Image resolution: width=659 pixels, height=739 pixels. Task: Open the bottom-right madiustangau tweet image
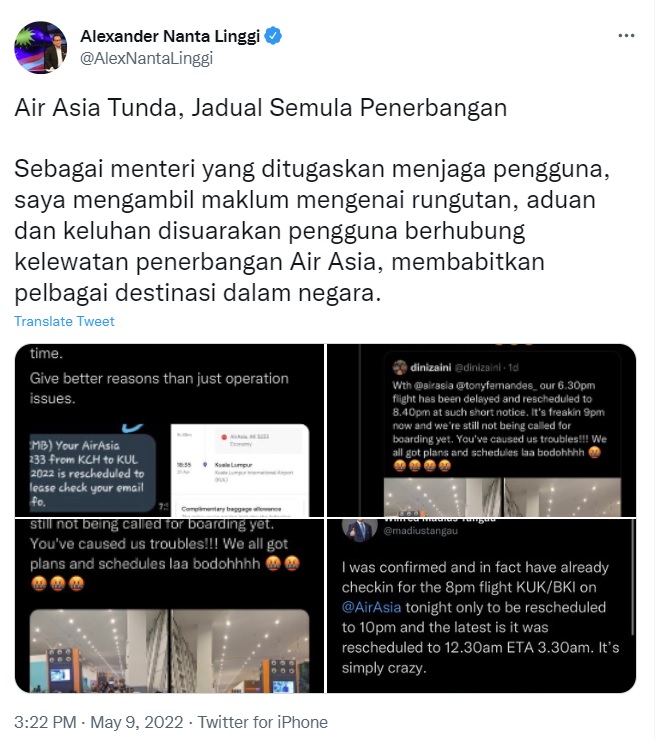click(482, 606)
